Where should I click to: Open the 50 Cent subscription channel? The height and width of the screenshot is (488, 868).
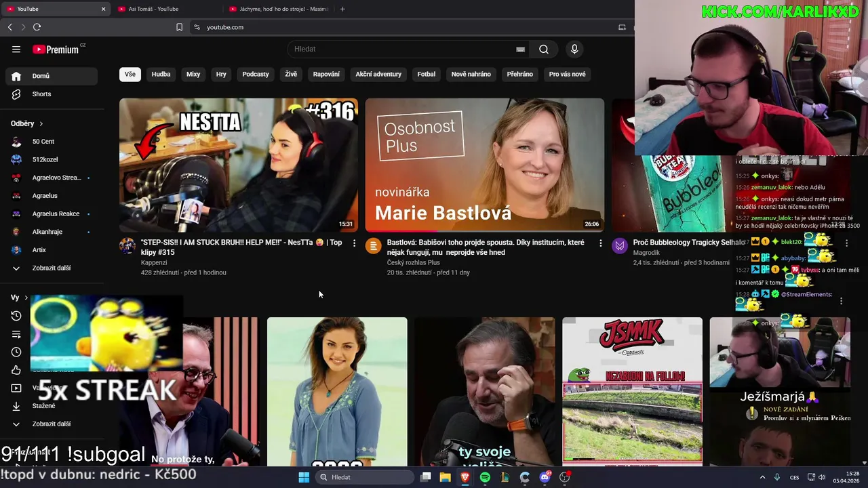coord(52,142)
